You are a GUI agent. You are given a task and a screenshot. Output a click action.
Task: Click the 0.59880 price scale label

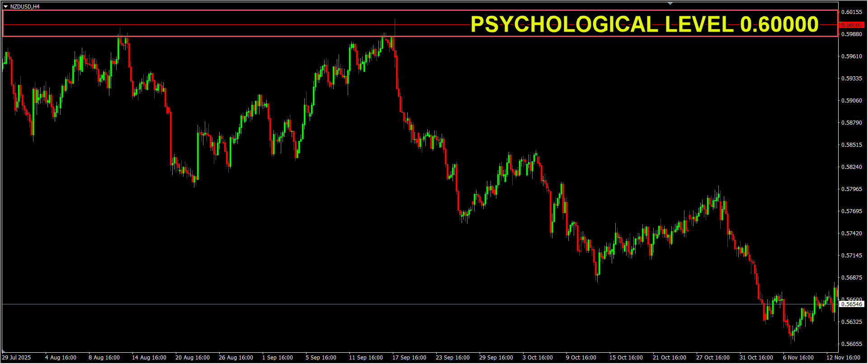click(851, 34)
